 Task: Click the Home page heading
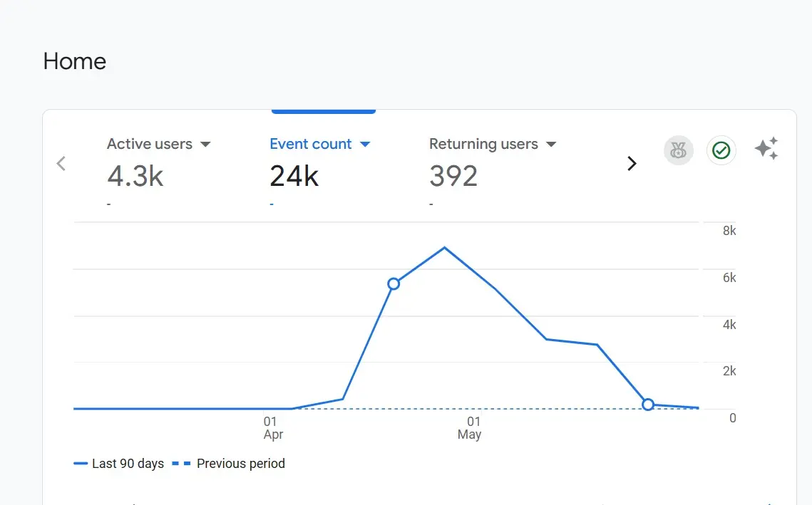(x=75, y=61)
